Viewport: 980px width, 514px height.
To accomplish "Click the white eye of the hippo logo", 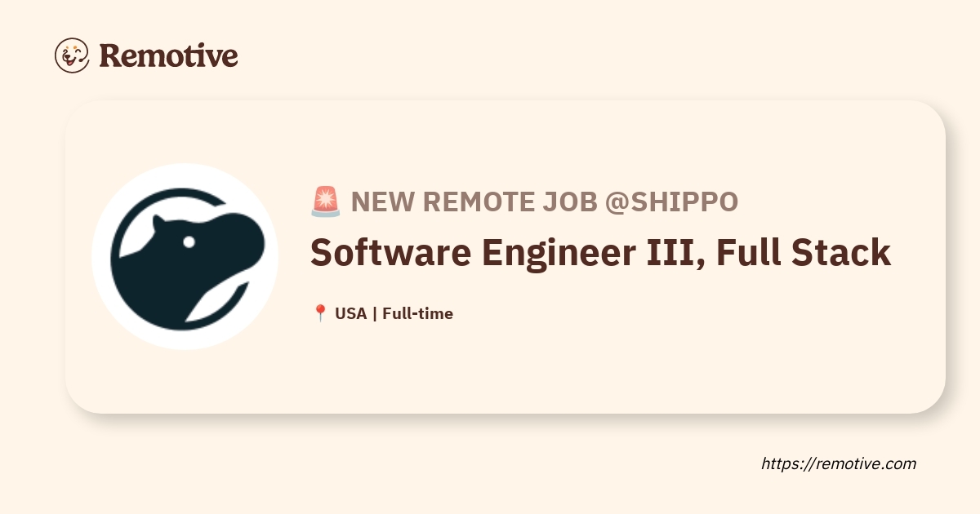I will (189, 241).
